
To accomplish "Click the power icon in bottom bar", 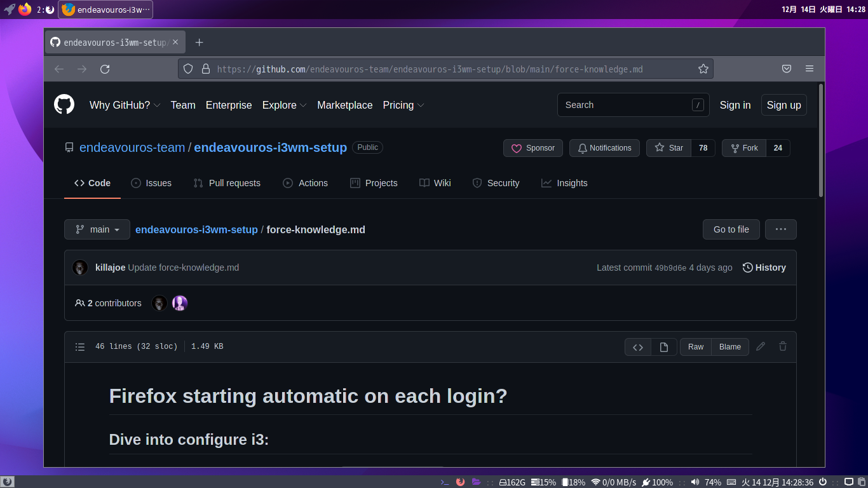I will 823,482.
